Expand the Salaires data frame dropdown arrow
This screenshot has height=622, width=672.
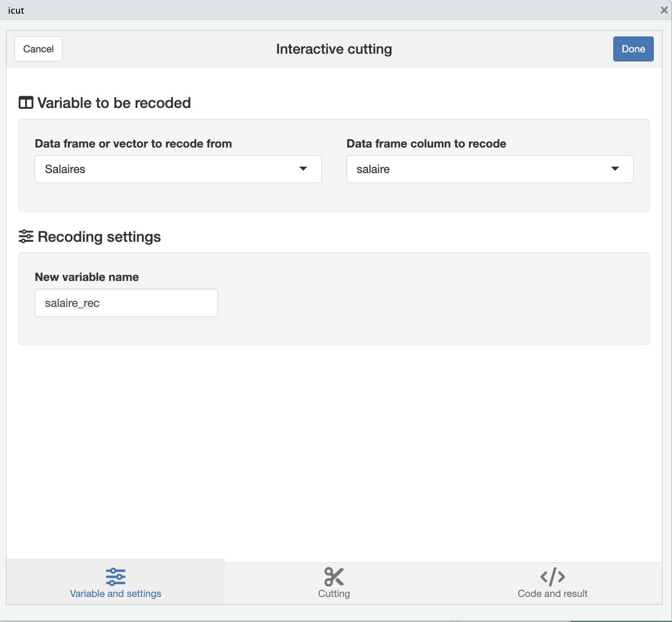303,169
